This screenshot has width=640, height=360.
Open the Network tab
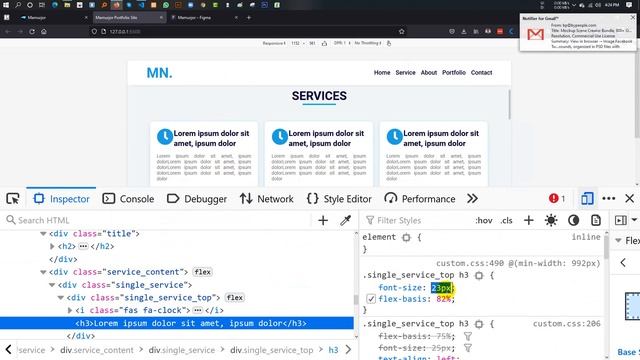point(267,199)
